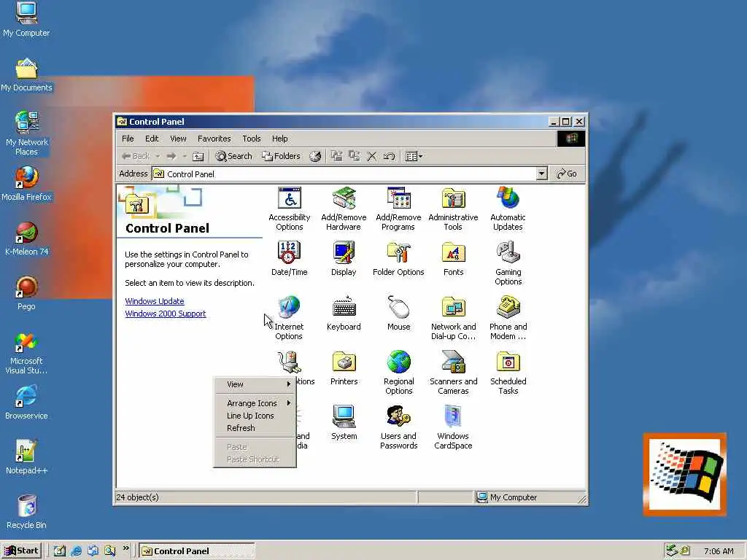
Task: Open Add/Remove Hardware icon
Action: (344, 209)
